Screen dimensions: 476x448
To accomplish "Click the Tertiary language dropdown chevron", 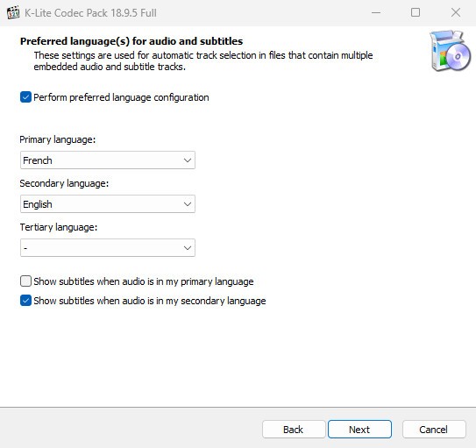I will (x=188, y=248).
